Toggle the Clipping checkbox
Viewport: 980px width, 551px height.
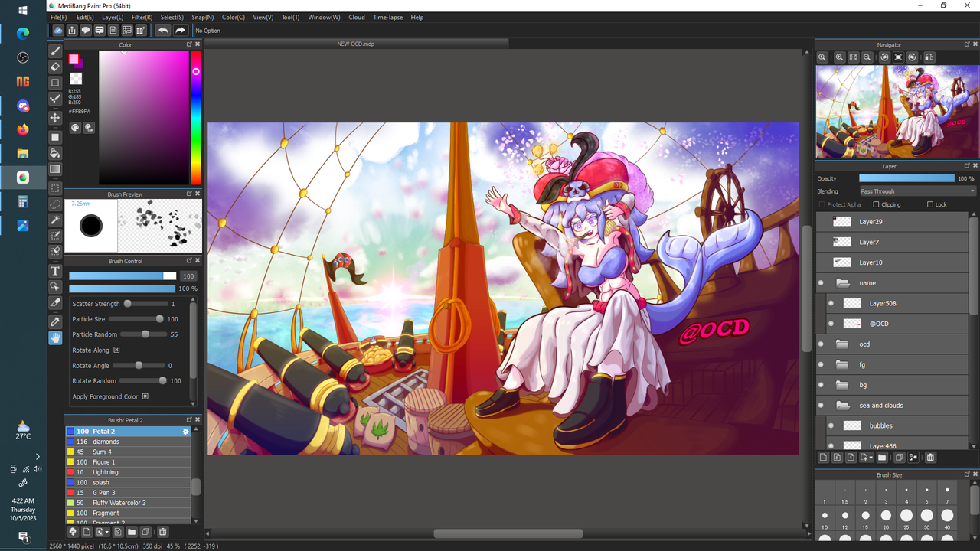(x=876, y=204)
